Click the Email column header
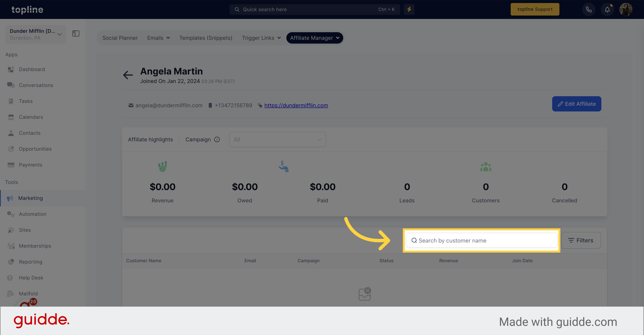This screenshot has height=335, width=644. tap(250, 261)
